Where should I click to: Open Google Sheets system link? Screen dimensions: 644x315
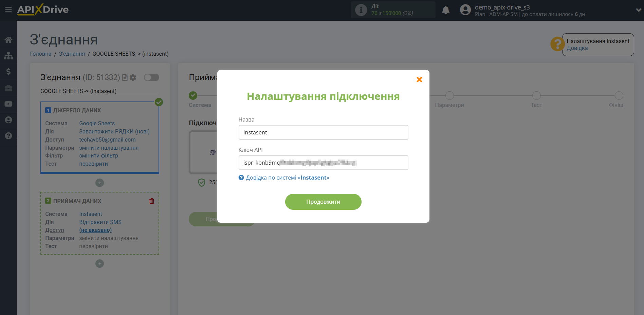pos(97,124)
